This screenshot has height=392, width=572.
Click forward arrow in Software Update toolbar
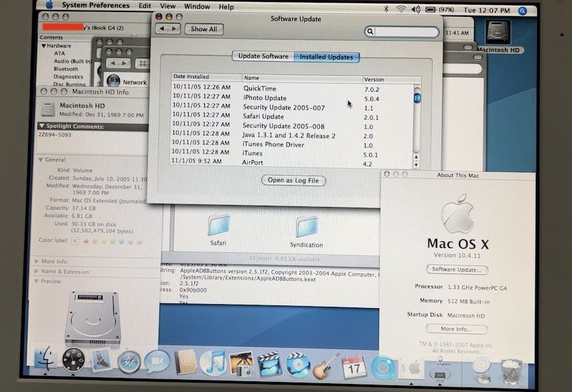click(174, 28)
